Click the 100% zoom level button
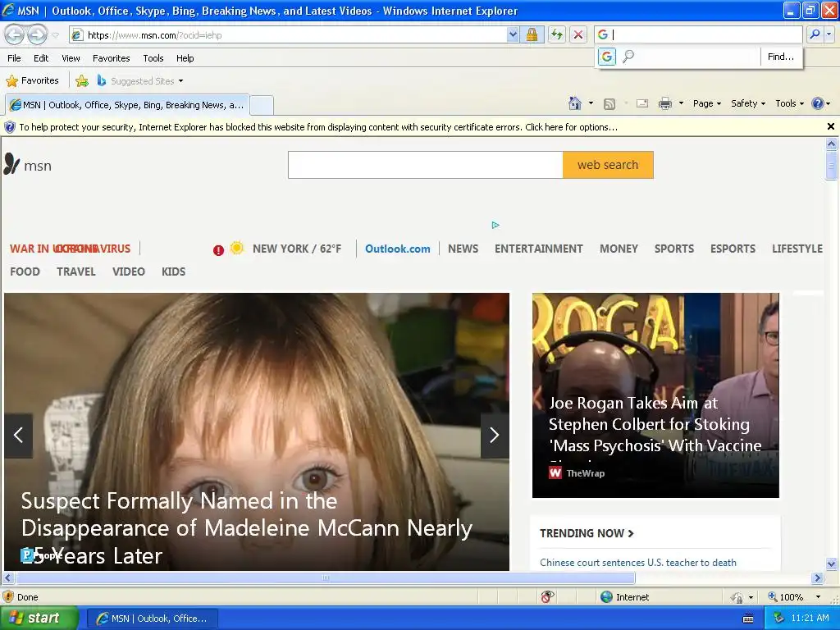Viewport: 840px width, 630px height. 786,597
